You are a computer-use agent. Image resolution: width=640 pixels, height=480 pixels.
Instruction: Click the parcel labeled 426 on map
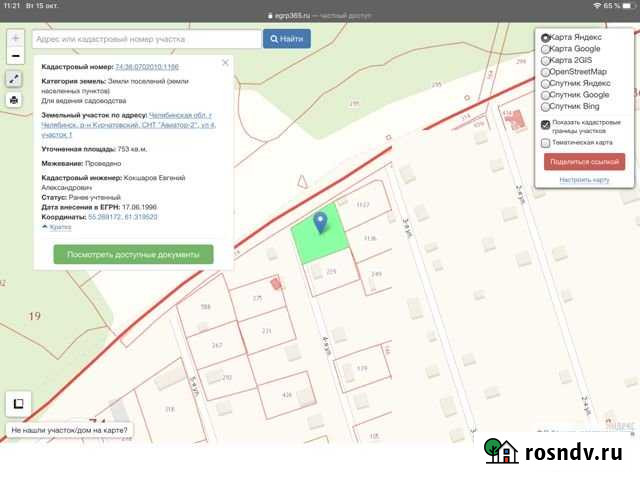287,395
